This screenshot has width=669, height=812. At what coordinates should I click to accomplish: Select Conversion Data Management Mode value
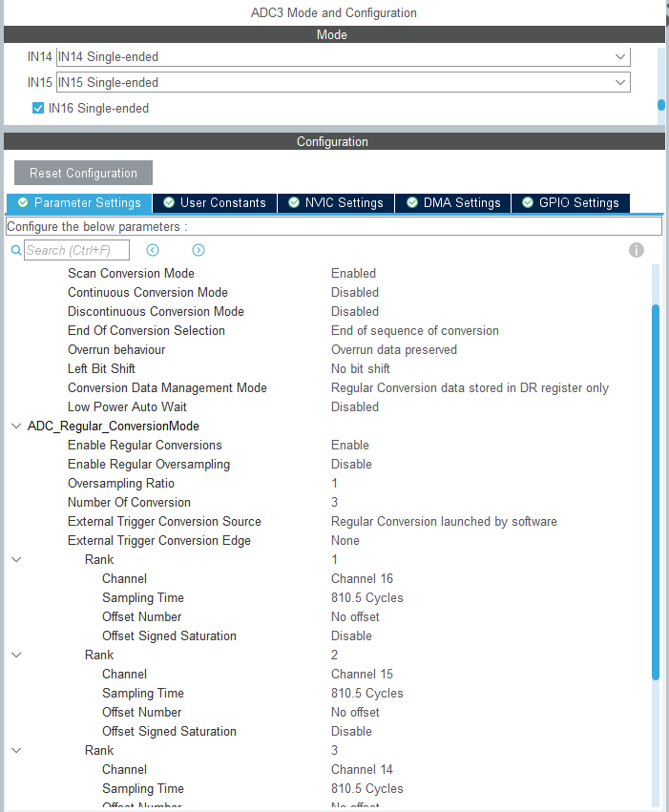[470, 388]
